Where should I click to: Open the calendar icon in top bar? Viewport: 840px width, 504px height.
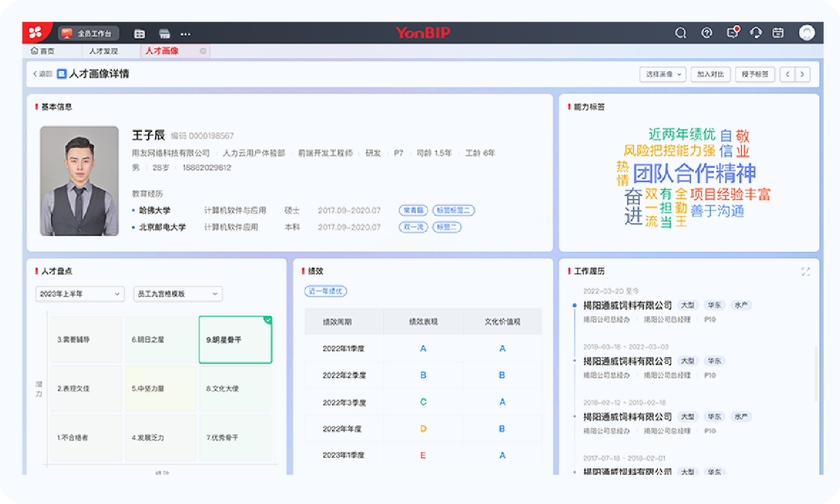[778, 33]
